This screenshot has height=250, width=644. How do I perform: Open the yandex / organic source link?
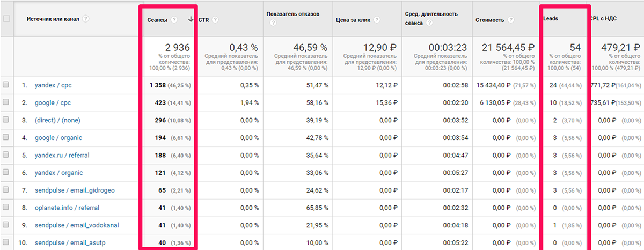[59, 173]
